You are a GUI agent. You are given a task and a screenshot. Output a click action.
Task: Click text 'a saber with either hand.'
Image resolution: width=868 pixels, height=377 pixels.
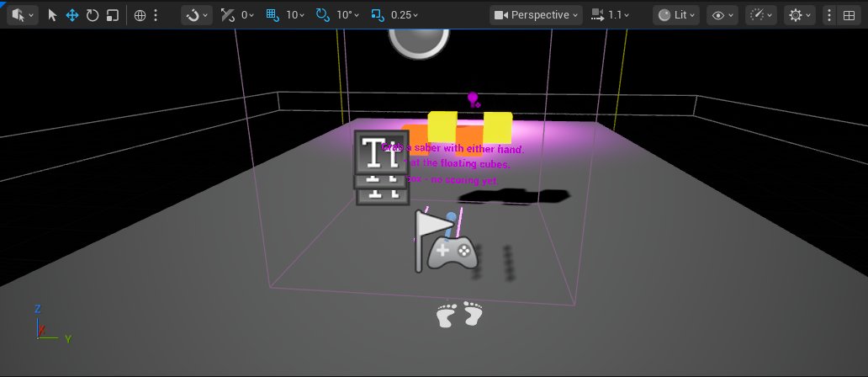click(465, 148)
